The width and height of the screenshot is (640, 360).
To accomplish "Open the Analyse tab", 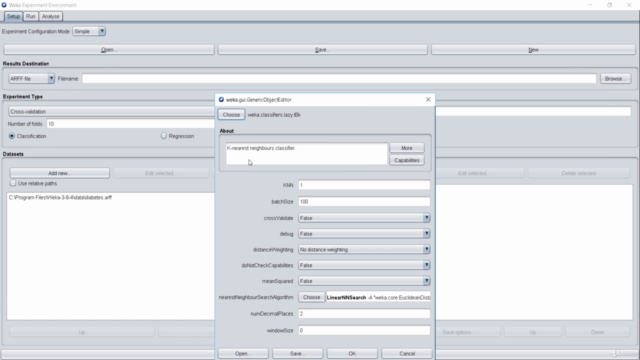I will (51, 17).
